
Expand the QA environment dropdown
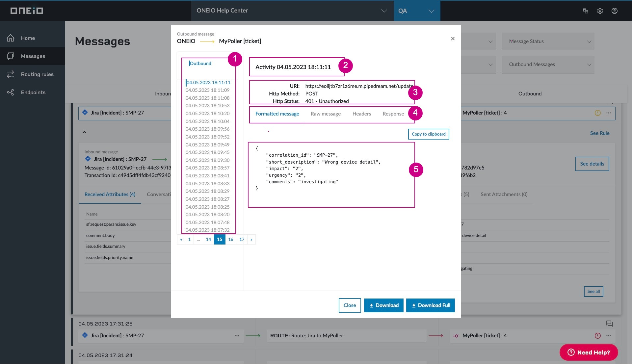(x=417, y=11)
